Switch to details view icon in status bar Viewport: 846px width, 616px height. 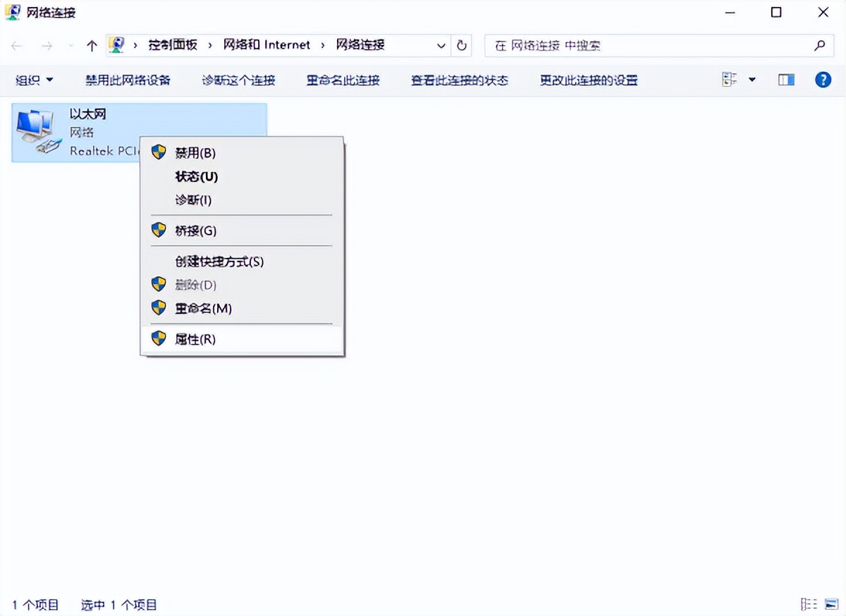(x=809, y=604)
